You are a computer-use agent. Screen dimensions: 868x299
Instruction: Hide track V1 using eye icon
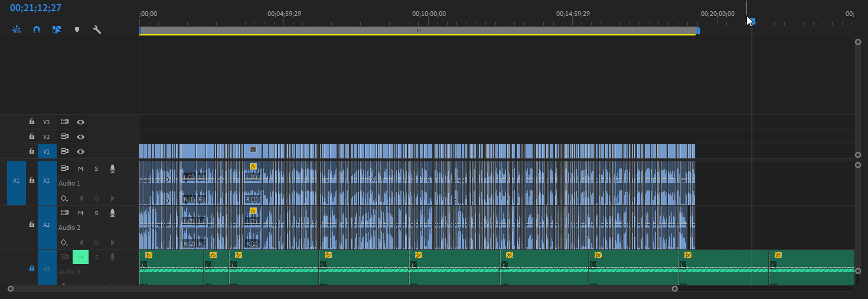pyautogui.click(x=80, y=151)
